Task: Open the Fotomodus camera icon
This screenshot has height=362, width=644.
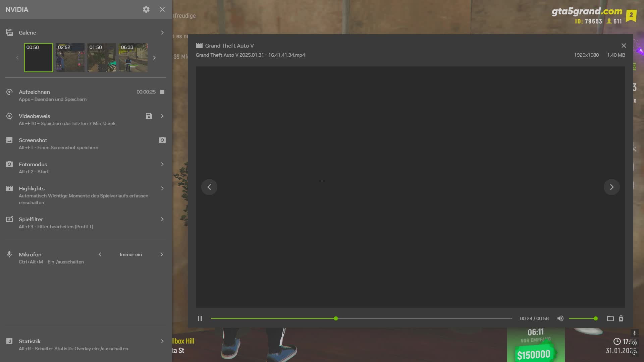Action: (9, 164)
